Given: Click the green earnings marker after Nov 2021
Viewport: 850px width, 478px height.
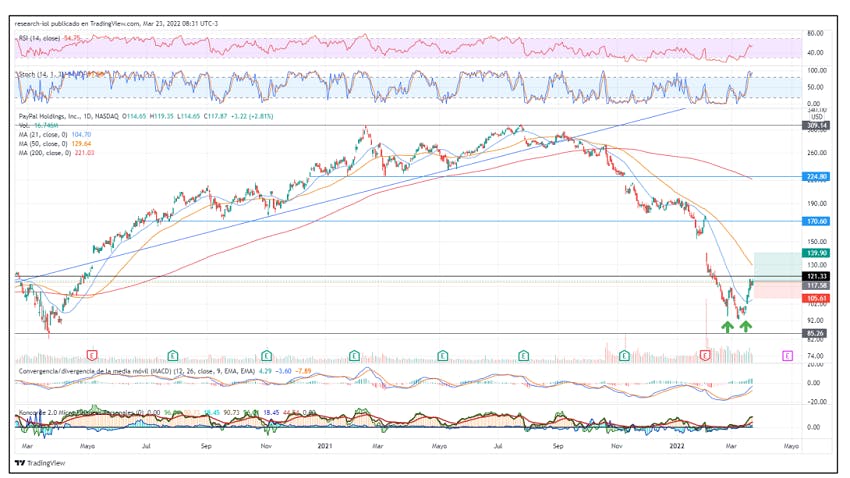Looking at the screenshot, I should 624,356.
